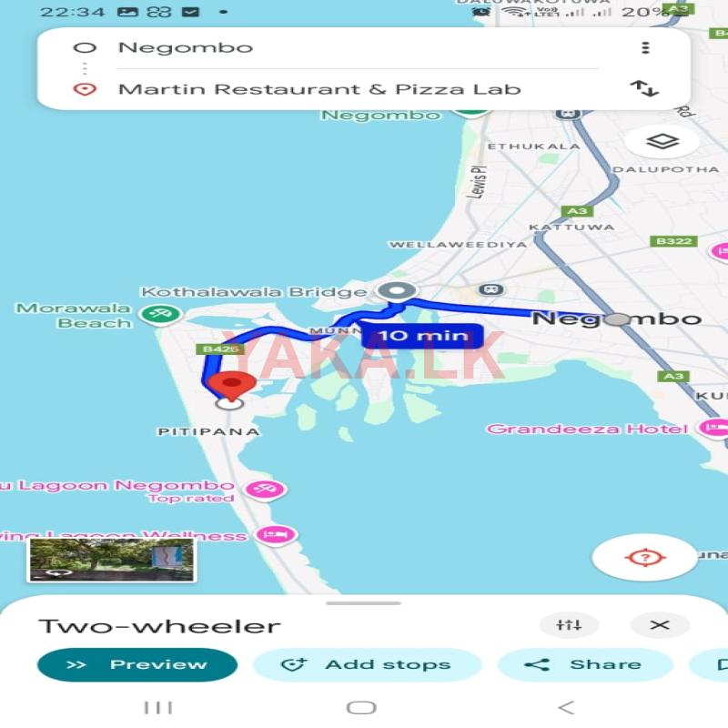Tap the grey origin dot on Negombo
Viewport: 728px width, 728px height.
[x=618, y=319]
